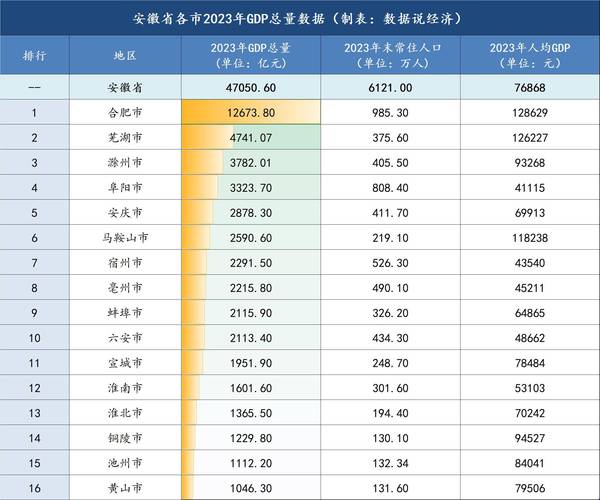Select the 亳州市 cell
600x500 pixels.
coord(125,288)
